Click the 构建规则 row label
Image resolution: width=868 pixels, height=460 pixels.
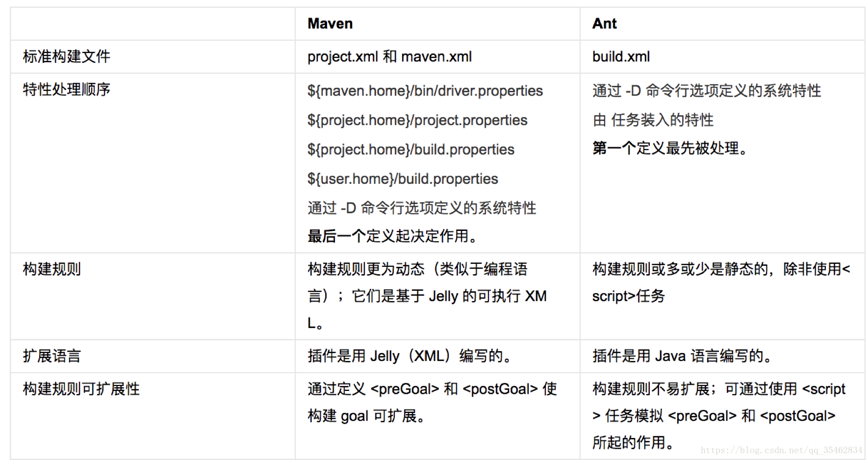click(x=51, y=269)
